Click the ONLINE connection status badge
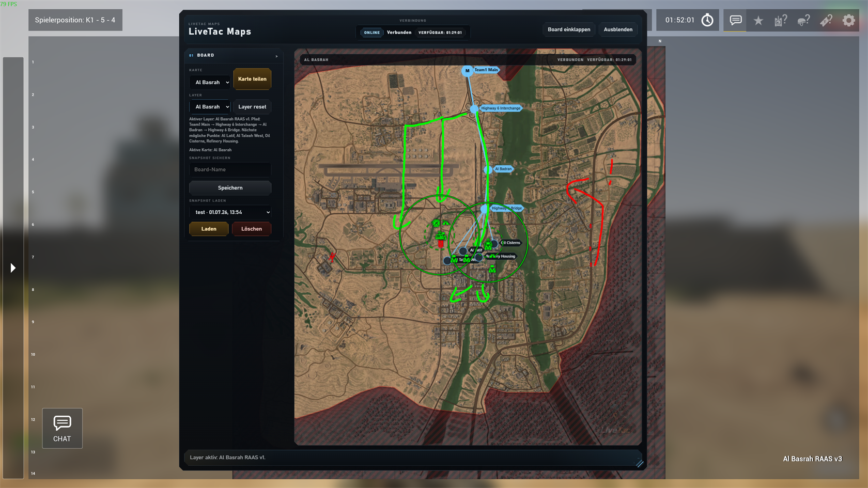The width and height of the screenshot is (868, 488). [372, 33]
